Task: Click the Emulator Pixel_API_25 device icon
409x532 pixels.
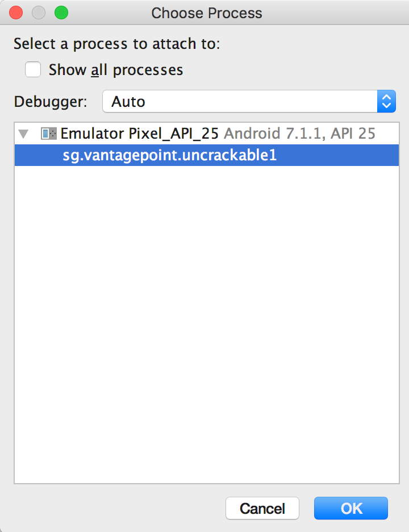Action: [49, 134]
